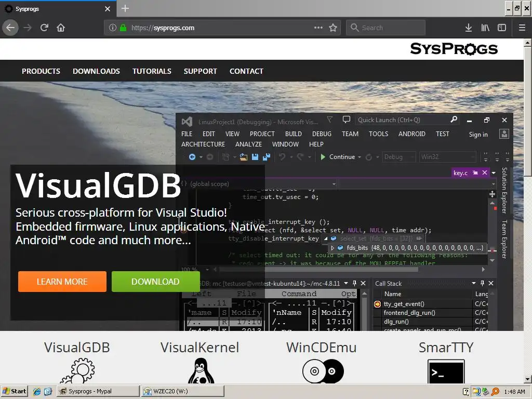Click the 1:48 AM taskbar clock
532x399 pixels.
[514, 392]
